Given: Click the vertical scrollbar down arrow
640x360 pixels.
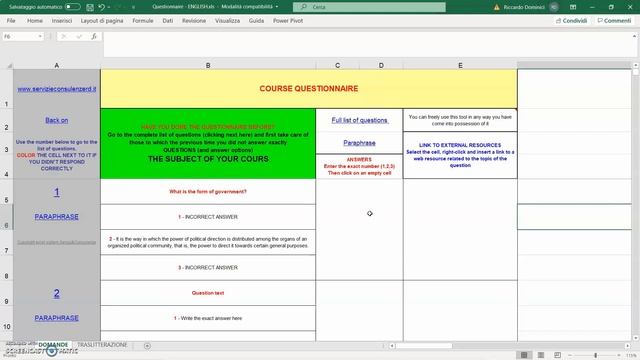Looking at the screenshot, I should pyautogui.click(x=636, y=338).
